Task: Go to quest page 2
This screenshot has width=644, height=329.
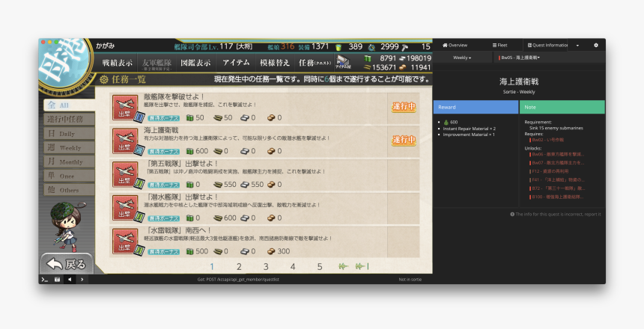Action: point(239,267)
